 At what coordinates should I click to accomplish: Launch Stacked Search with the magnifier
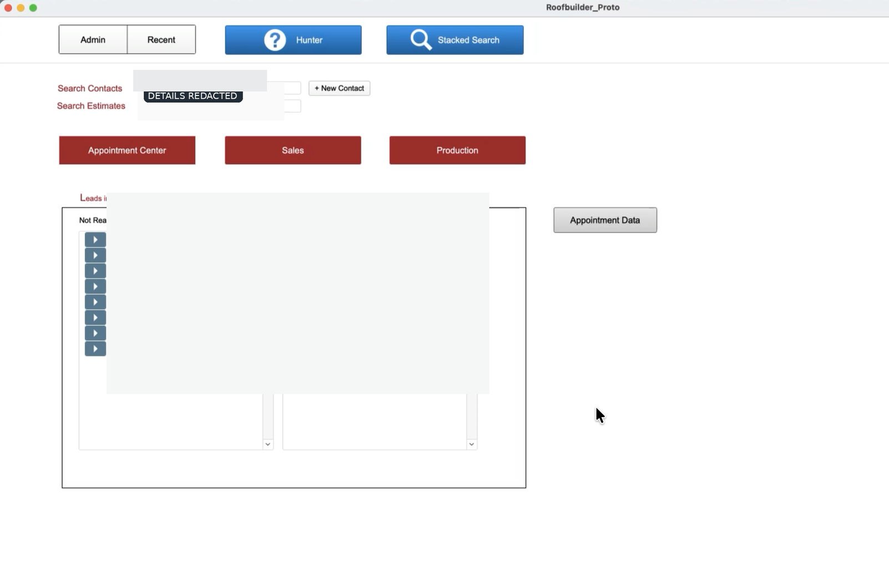pyautogui.click(x=455, y=40)
